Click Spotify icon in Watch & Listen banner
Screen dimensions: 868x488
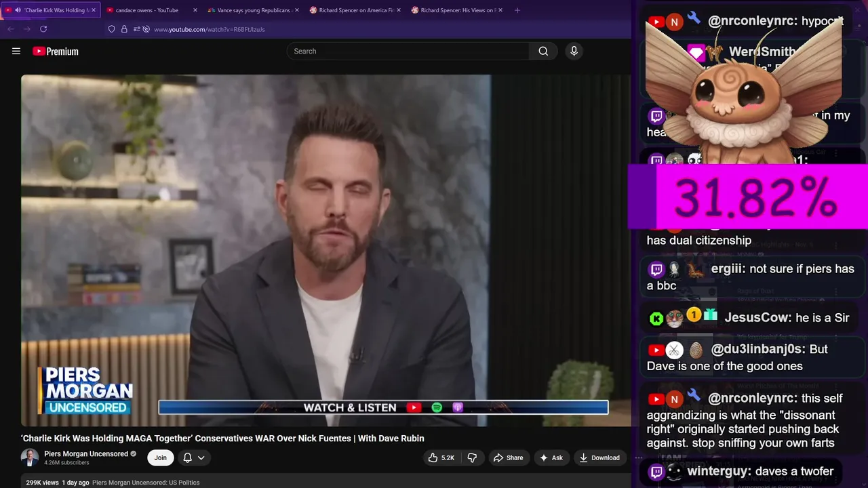[437, 407]
